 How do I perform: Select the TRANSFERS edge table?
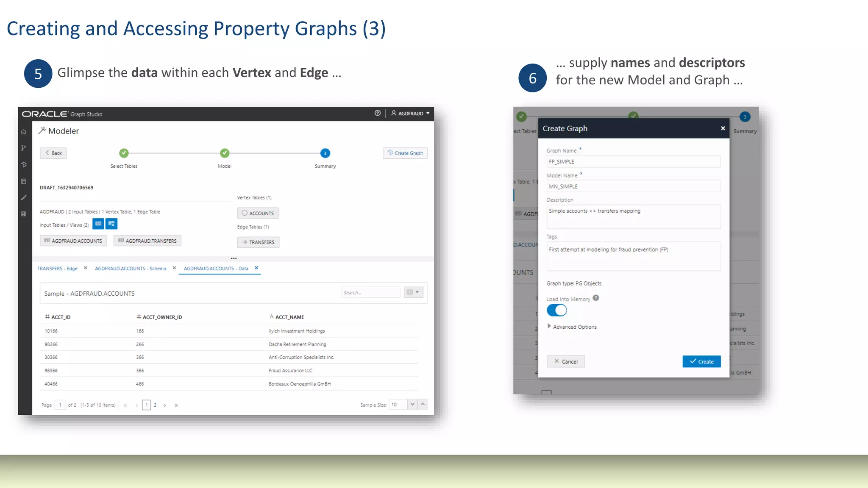(258, 242)
